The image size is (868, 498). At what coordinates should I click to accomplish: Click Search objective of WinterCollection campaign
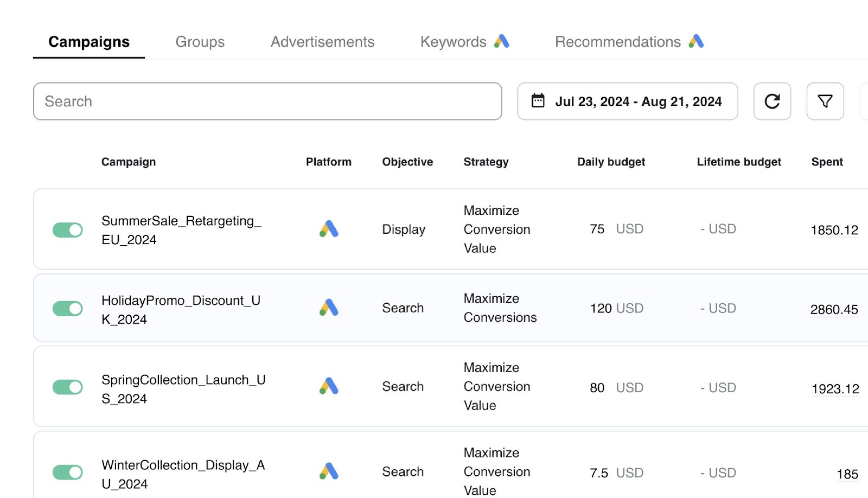(x=403, y=472)
